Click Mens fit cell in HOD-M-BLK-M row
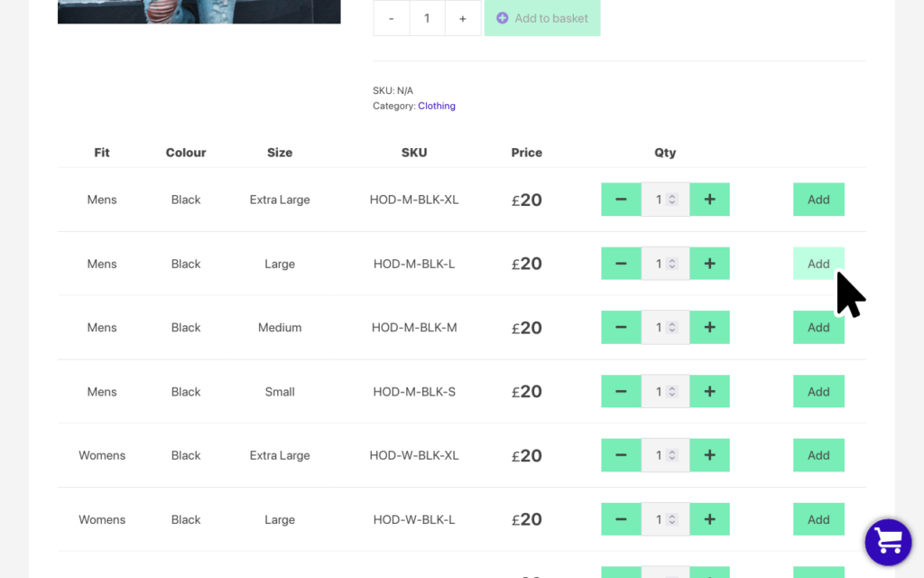The width and height of the screenshot is (924, 578). click(x=102, y=328)
